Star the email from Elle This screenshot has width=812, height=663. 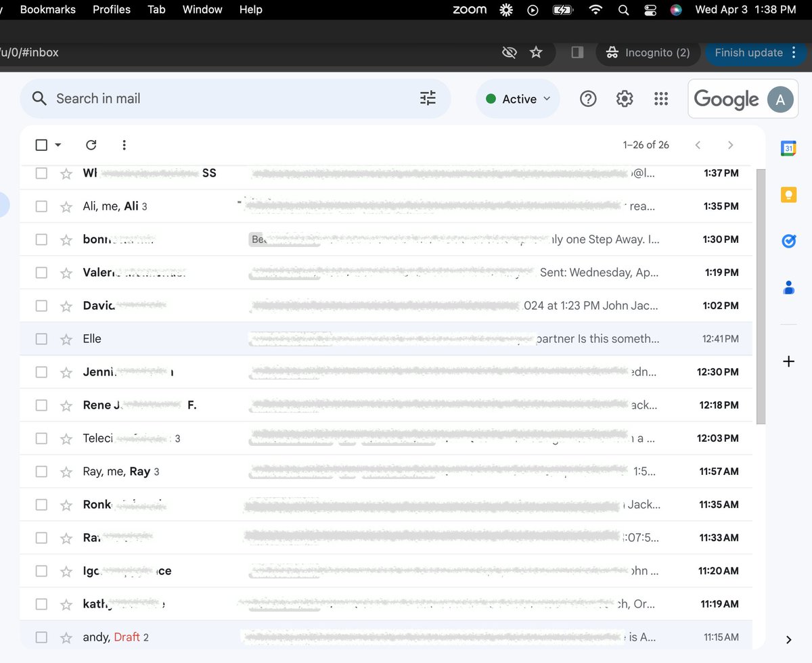point(66,339)
